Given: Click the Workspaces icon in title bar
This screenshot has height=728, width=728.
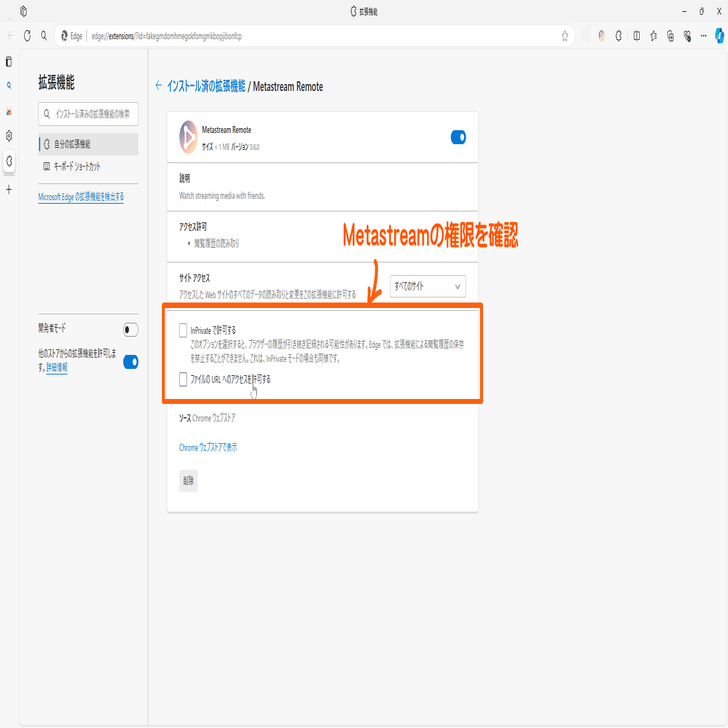Looking at the screenshot, I should point(23,11).
